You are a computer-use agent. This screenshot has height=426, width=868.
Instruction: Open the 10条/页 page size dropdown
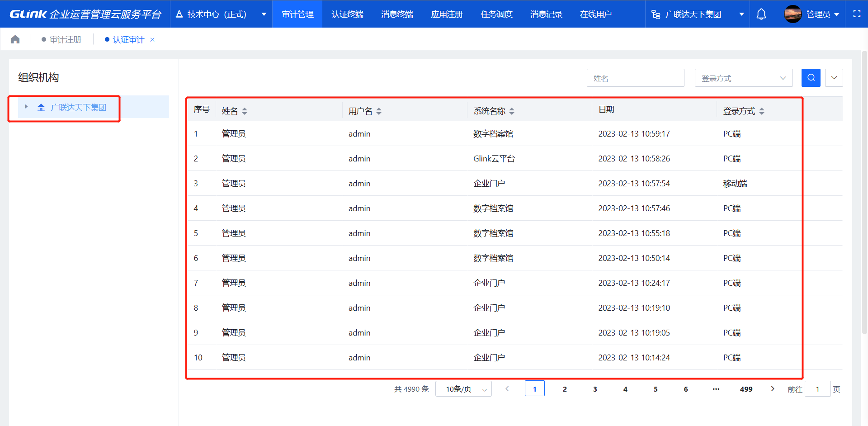pyautogui.click(x=463, y=389)
